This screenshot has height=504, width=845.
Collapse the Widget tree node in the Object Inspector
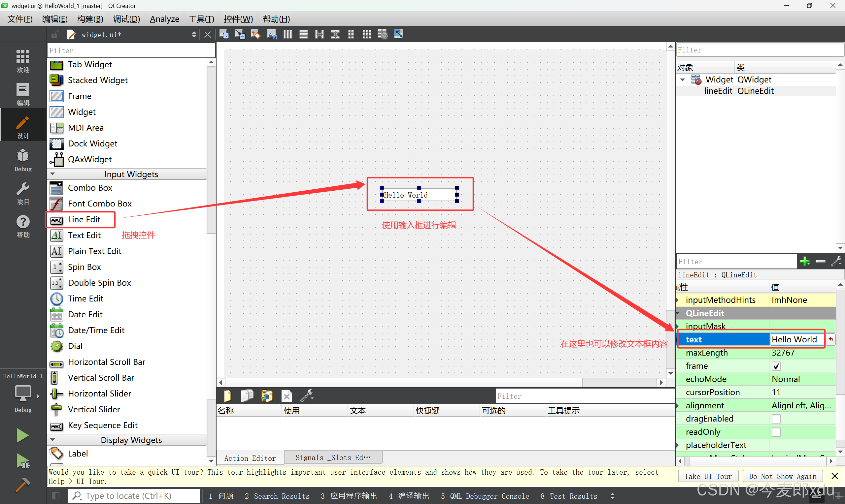click(682, 80)
